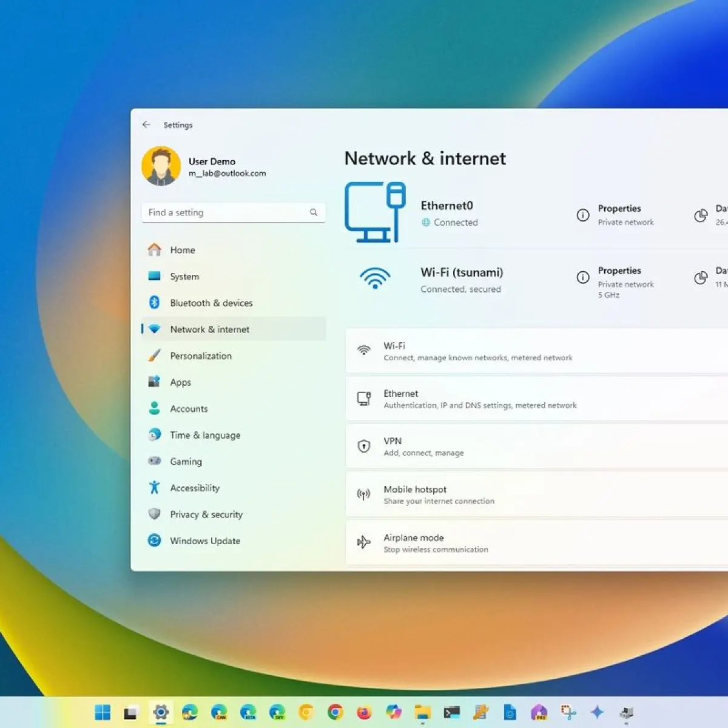Click the Windows Update sync icon

point(155,540)
